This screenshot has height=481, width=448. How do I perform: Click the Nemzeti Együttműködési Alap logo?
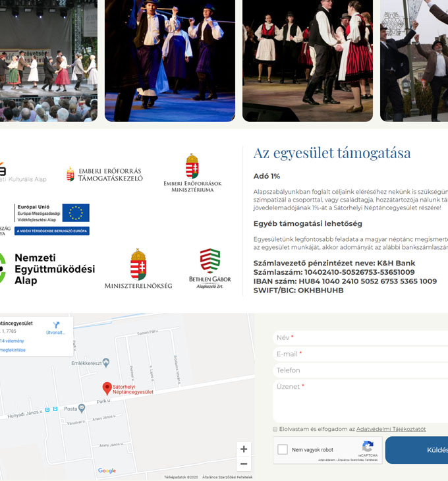pyautogui.click(x=47, y=269)
